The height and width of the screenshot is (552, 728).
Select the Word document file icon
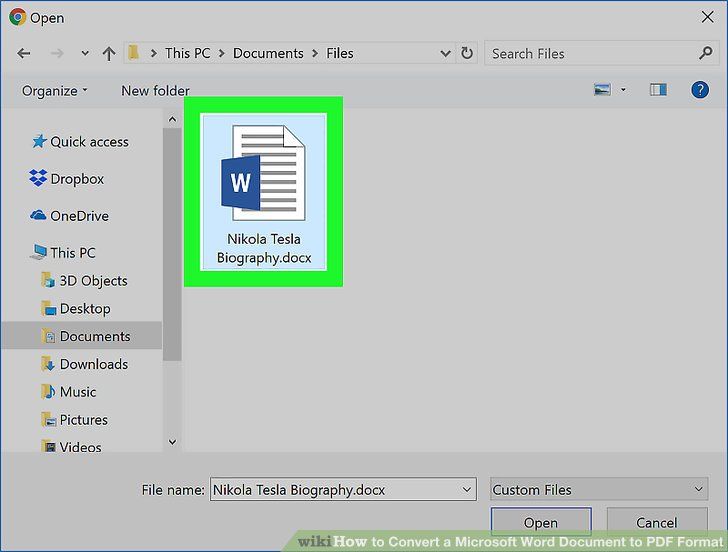(263, 173)
